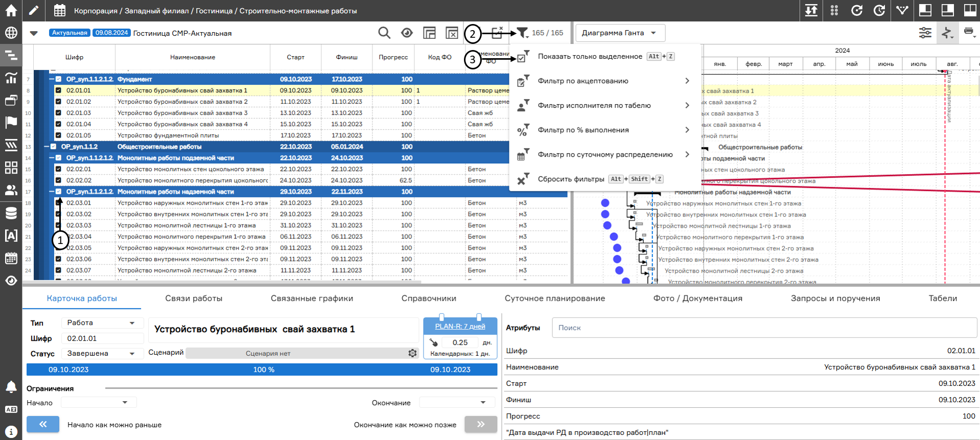Open the Диаграмма Ганта dropdown
The image size is (980, 440).
(x=620, y=33)
